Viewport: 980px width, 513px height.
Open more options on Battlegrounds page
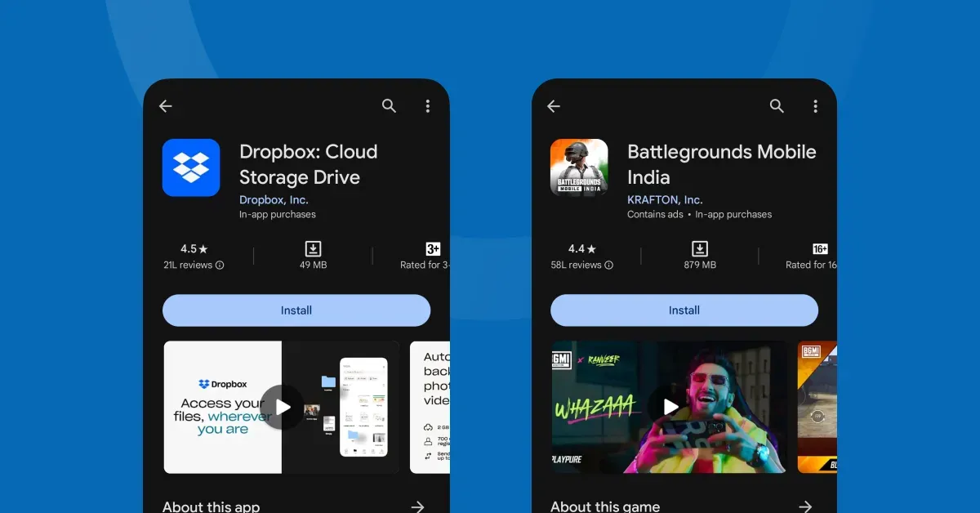(815, 106)
